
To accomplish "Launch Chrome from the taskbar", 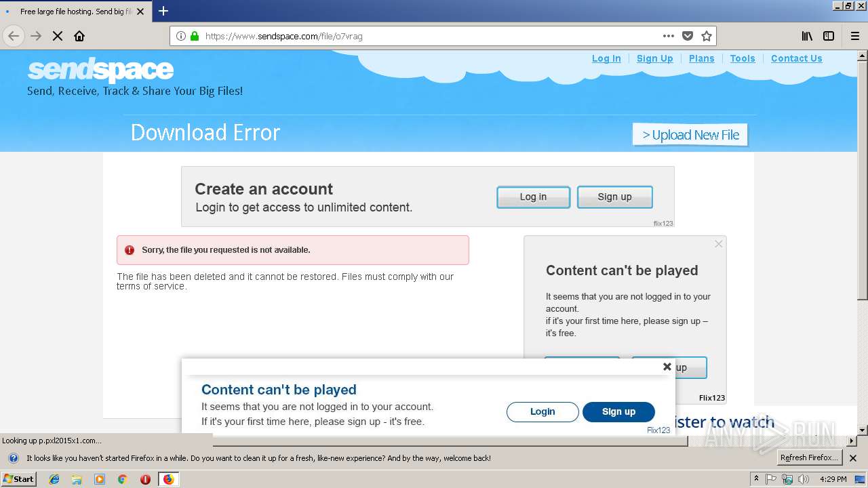I will click(122, 479).
